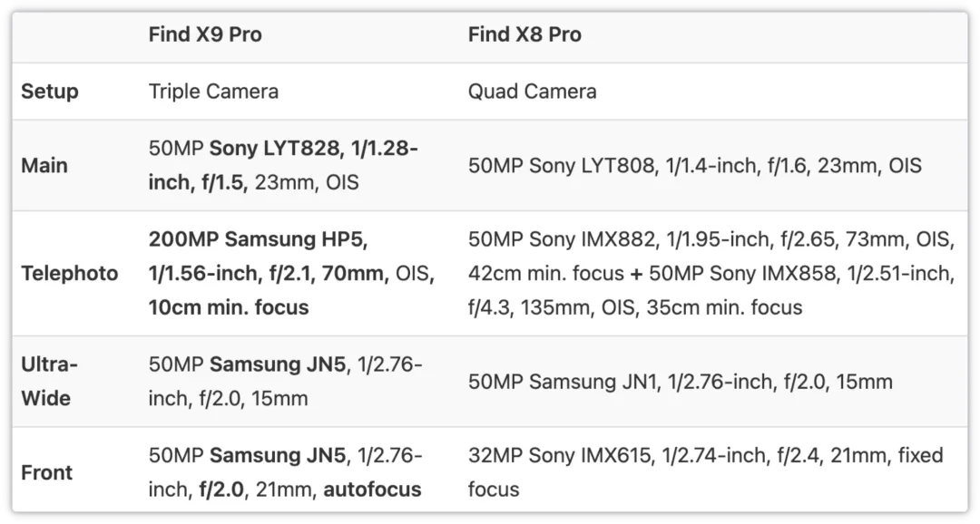Image resolution: width=980 pixels, height=524 pixels.
Task: Click the Find X8 Pro column header
Action: point(524,34)
